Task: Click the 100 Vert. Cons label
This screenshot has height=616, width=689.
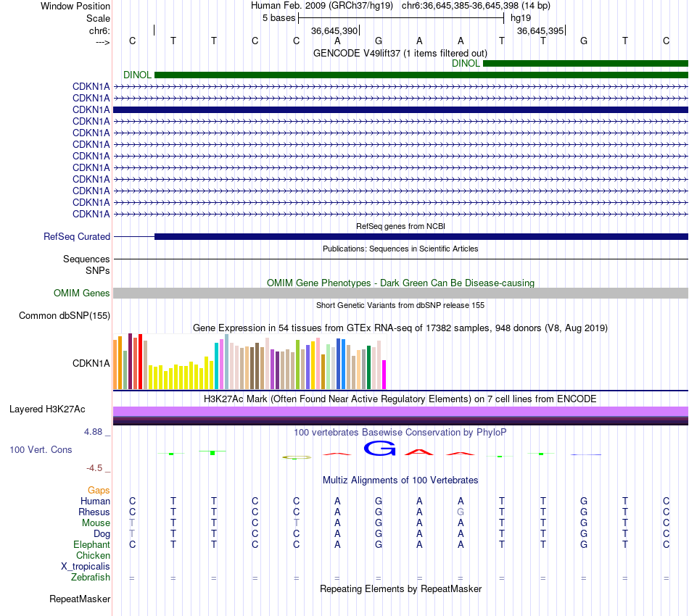Action: click(41, 449)
